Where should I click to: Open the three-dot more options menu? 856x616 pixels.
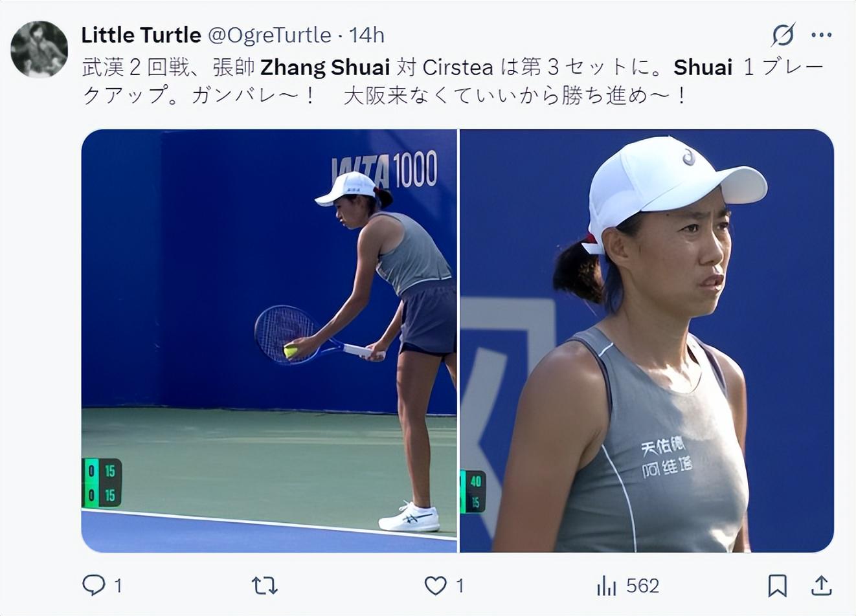coord(821,35)
